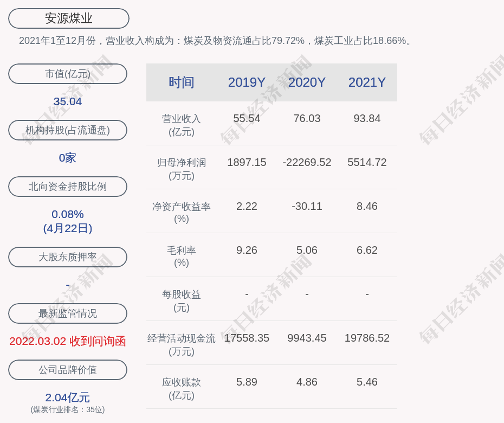This screenshot has height=423, width=504.
Task: Select the 2020Y column header
Action: [x=307, y=82]
